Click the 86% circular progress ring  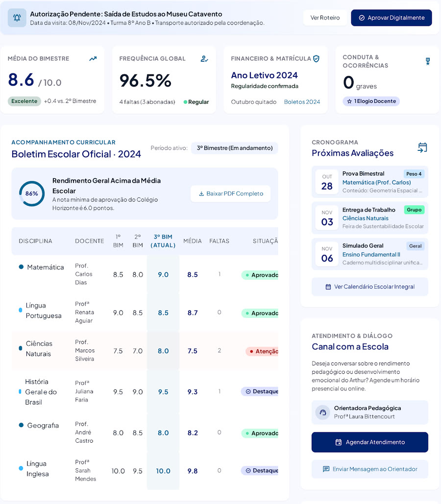click(31, 193)
